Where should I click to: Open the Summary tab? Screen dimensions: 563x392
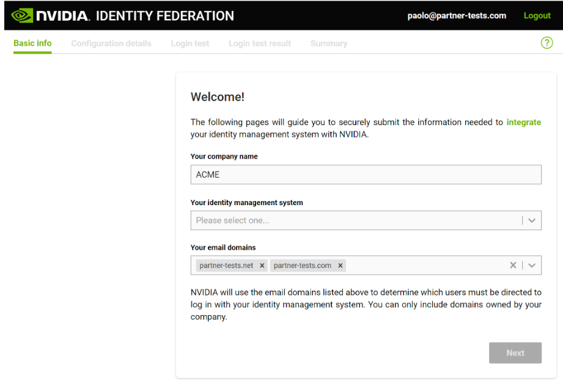click(x=329, y=43)
